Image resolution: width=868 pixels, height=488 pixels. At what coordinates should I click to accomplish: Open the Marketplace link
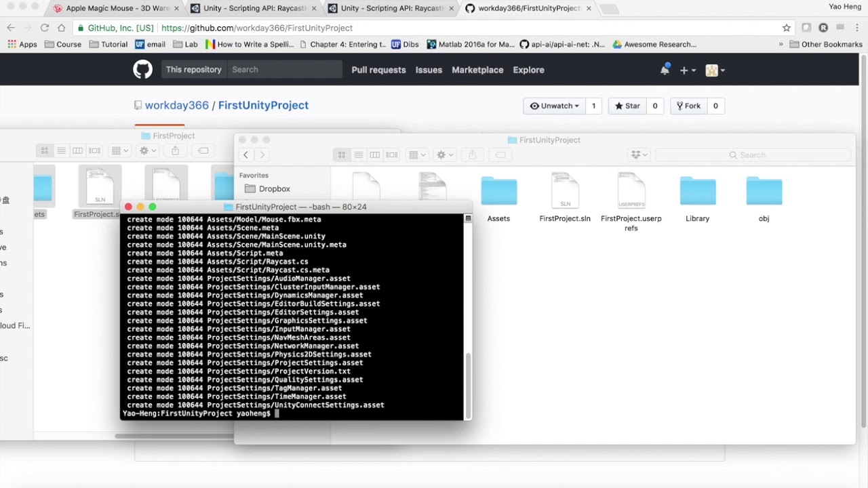477,70
